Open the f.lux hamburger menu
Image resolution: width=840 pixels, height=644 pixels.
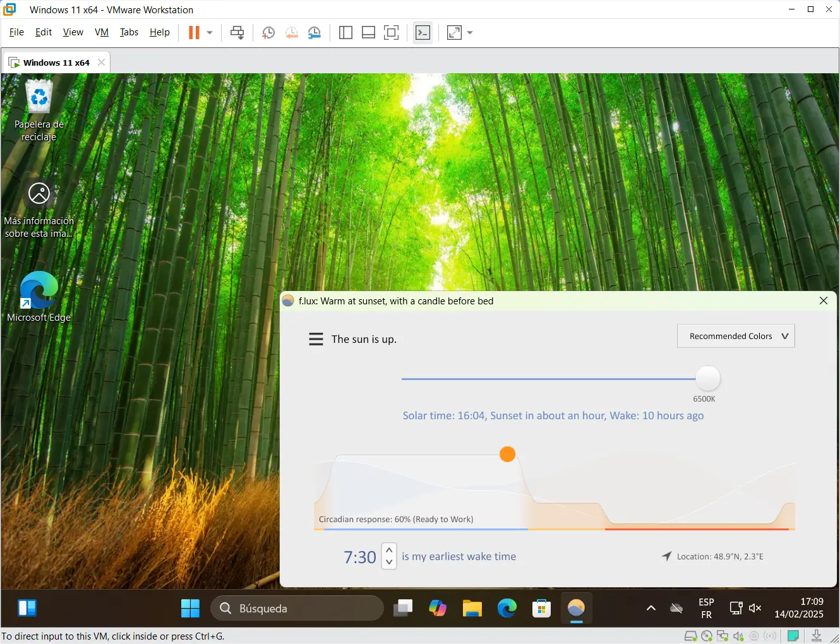click(x=316, y=339)
